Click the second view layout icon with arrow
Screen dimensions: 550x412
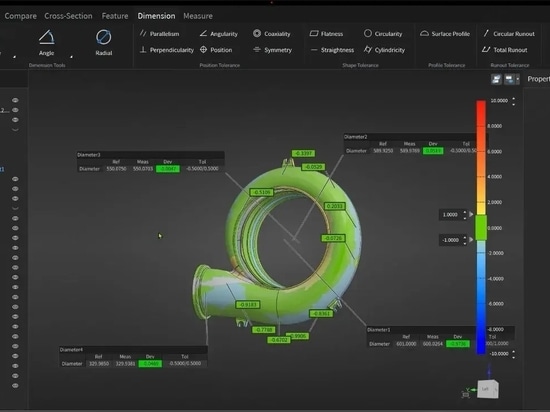point(509,79)
